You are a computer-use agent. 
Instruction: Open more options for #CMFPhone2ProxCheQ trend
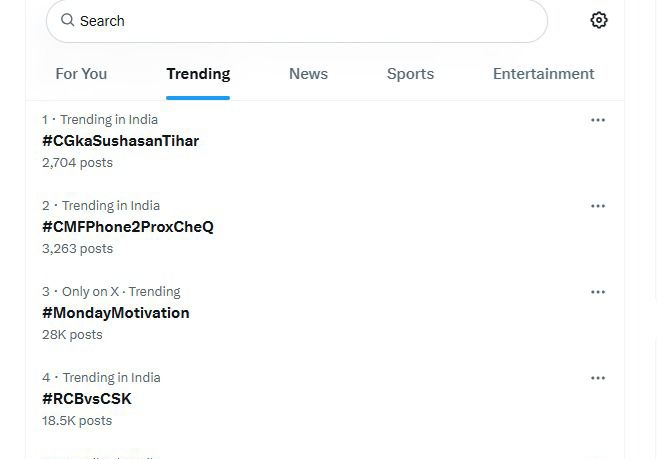(598, 206)
